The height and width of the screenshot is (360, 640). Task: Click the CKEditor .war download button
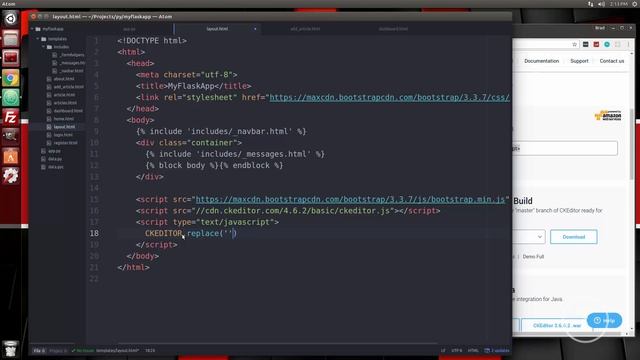(557, 325)
